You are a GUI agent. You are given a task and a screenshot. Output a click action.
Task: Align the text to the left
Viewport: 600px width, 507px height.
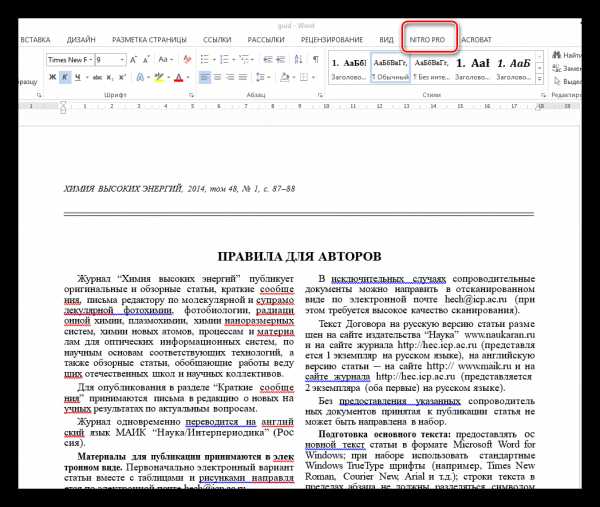pos(204,77)
